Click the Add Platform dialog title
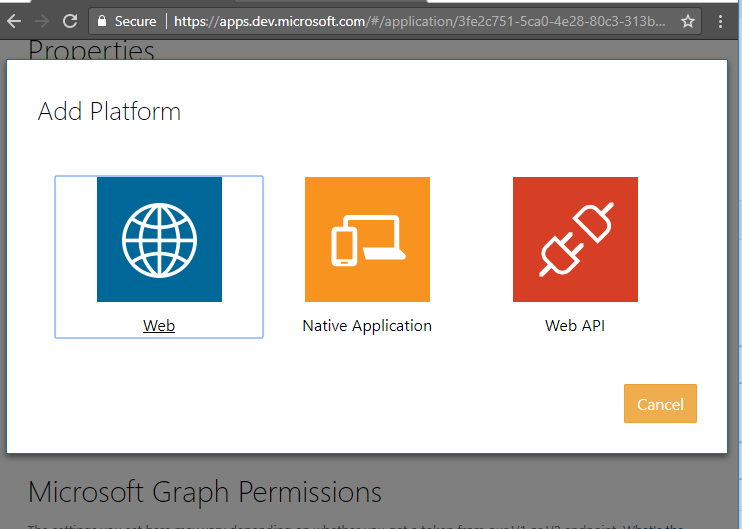742x529 pixels. click(109, 112)
